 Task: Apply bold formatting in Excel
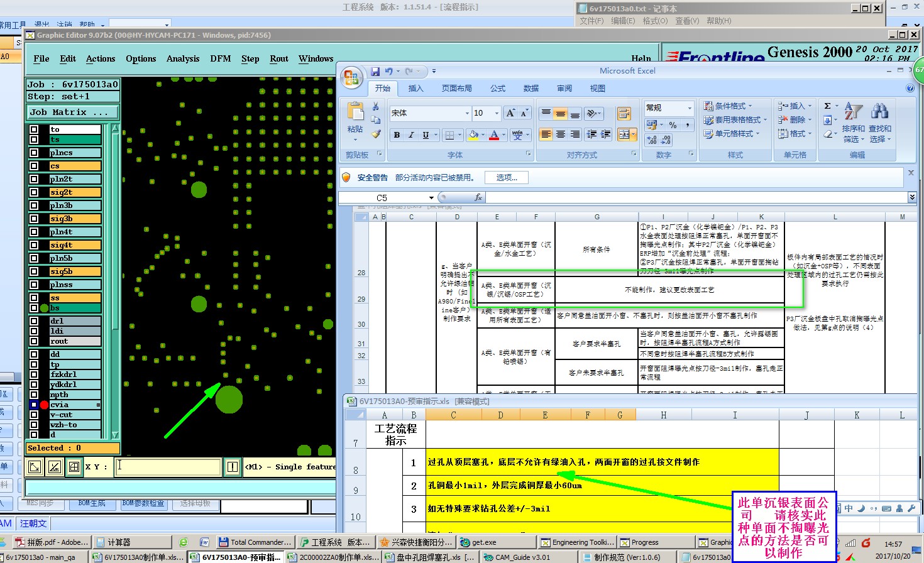pyautogui.click(x=397, y=135)
